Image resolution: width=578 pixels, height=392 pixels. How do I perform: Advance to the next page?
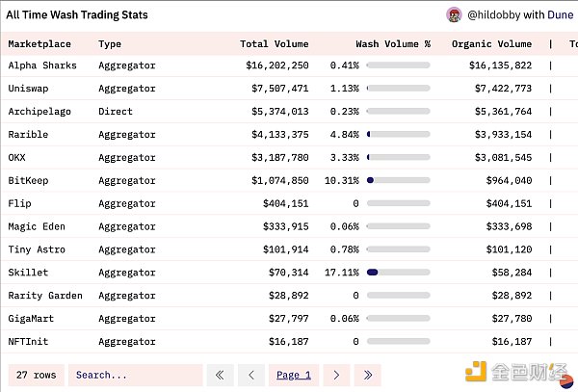[x=335, y=375]
